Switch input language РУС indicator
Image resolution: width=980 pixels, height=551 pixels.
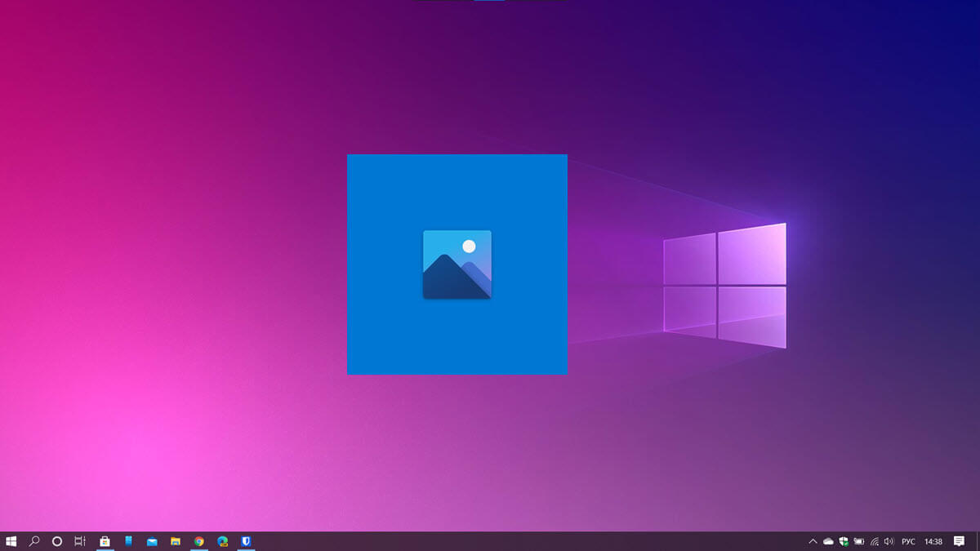tap(908, 541)
